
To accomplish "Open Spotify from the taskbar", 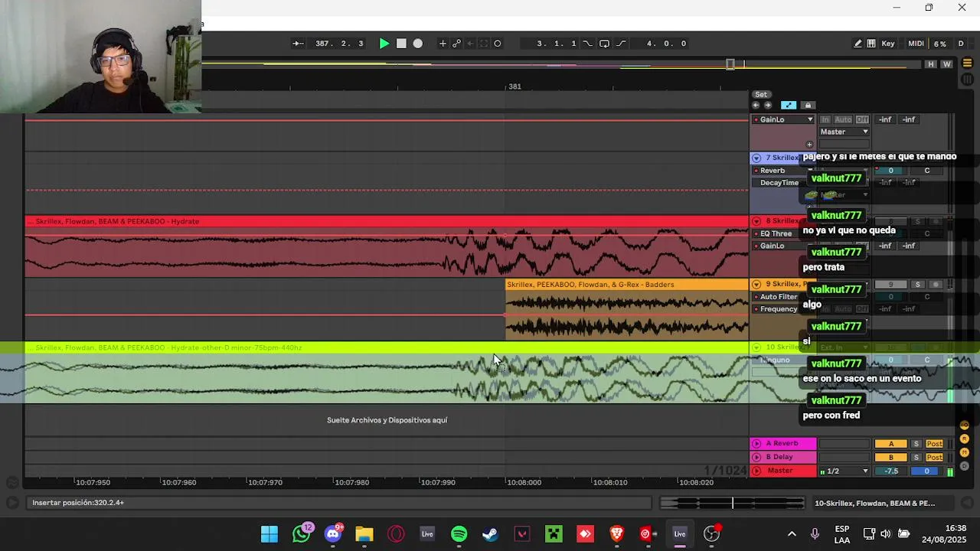I will click(459, 534).
